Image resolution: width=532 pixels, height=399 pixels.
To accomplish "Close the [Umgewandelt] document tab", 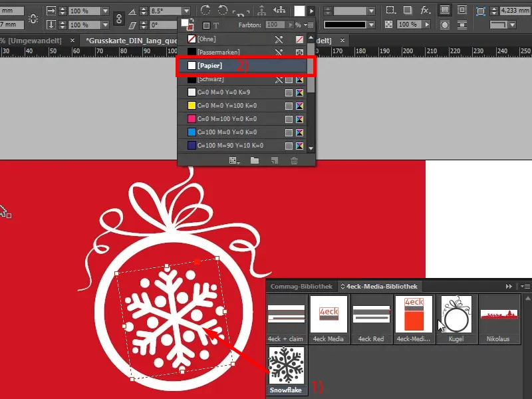I will tap(72, 41).
